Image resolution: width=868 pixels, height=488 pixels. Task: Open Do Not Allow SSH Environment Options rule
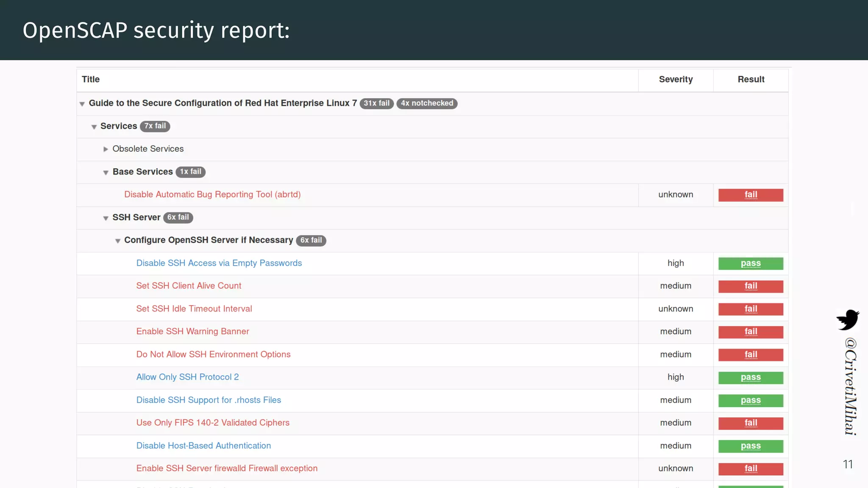tap(214, 354)
